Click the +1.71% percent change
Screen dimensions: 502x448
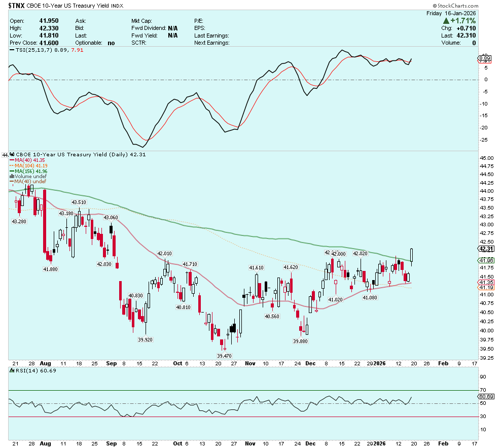tap(462, 21)
